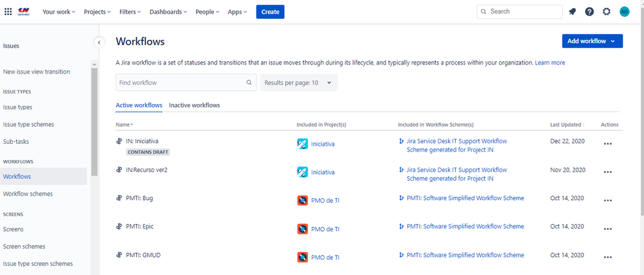
Task: Open the Filters dropdown
Action: click(130, 12)
